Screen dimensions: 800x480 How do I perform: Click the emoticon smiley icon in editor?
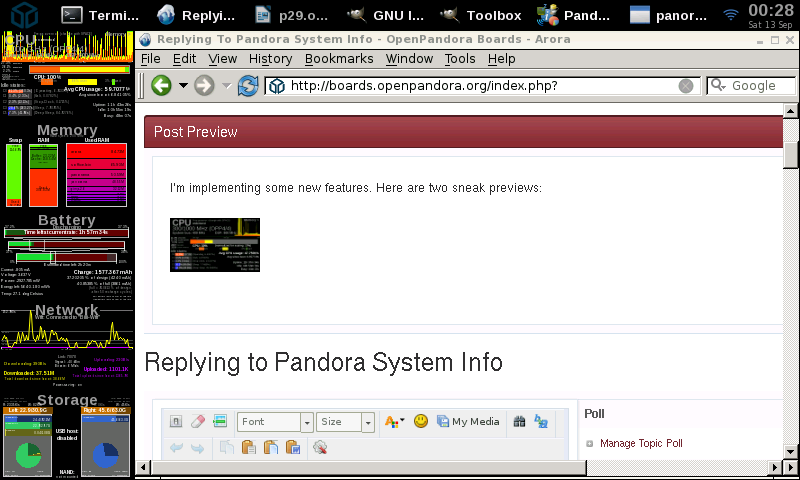[421, 422]
